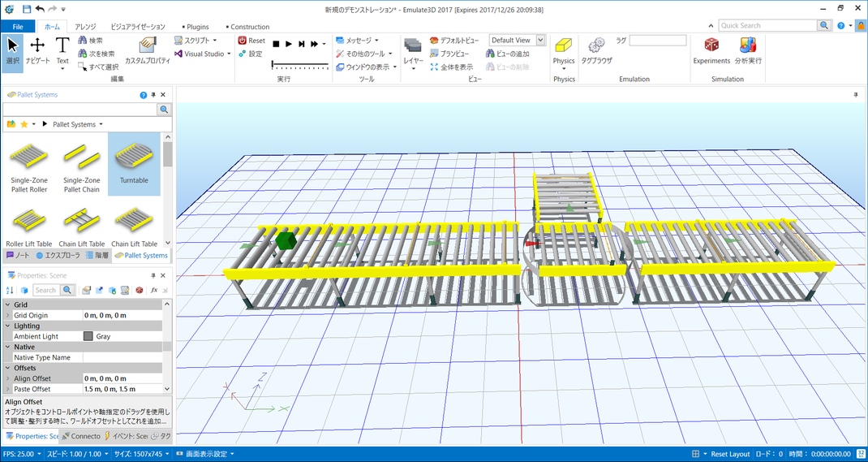Switch to the Plugins ribbon tab
Screen dimensions: 868x462
coord(196,27)
